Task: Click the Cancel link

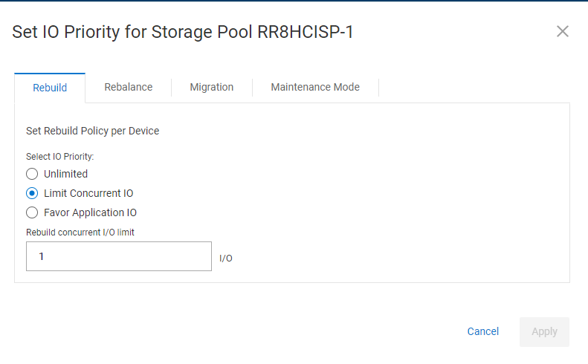Action: point(483,331)
